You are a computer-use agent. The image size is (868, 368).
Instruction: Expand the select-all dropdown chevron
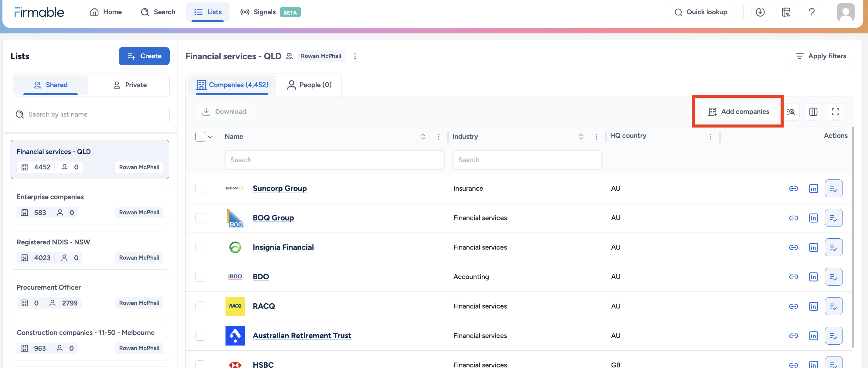210,137
